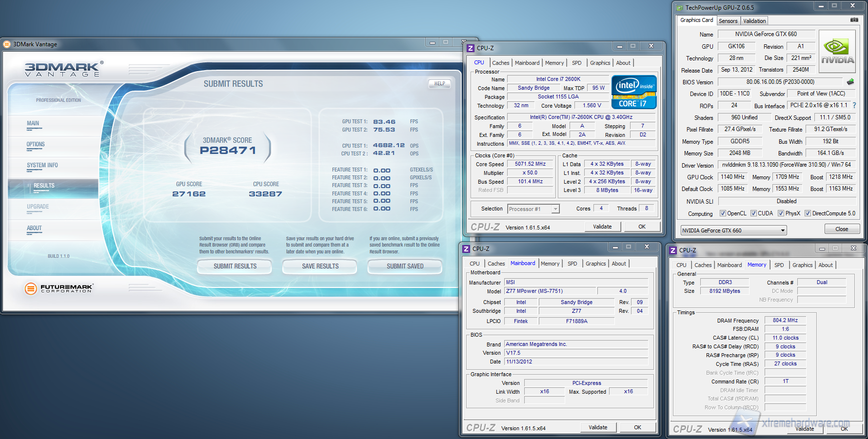Click Validate in the CPU-Z window

(x=603, y=226)
